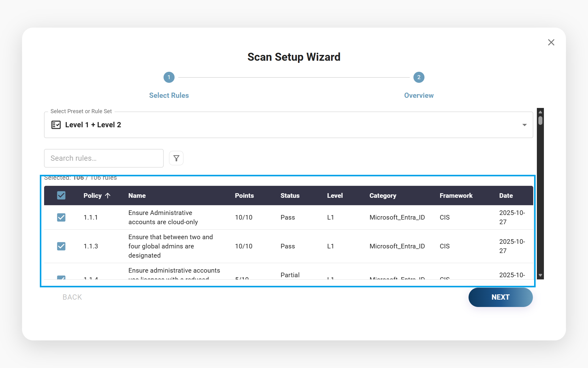Select the Select Rules step label
588x368 pixels.
(x=169, y=95)
